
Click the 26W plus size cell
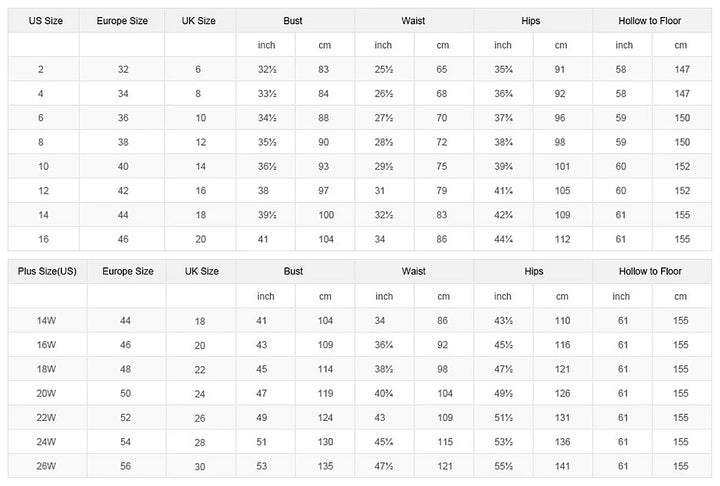[45, 465]
